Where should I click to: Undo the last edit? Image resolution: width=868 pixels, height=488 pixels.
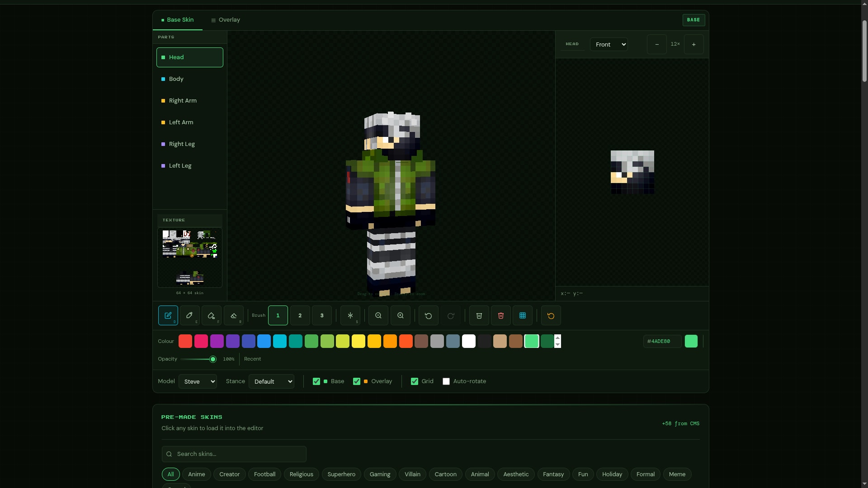point(429,315)
